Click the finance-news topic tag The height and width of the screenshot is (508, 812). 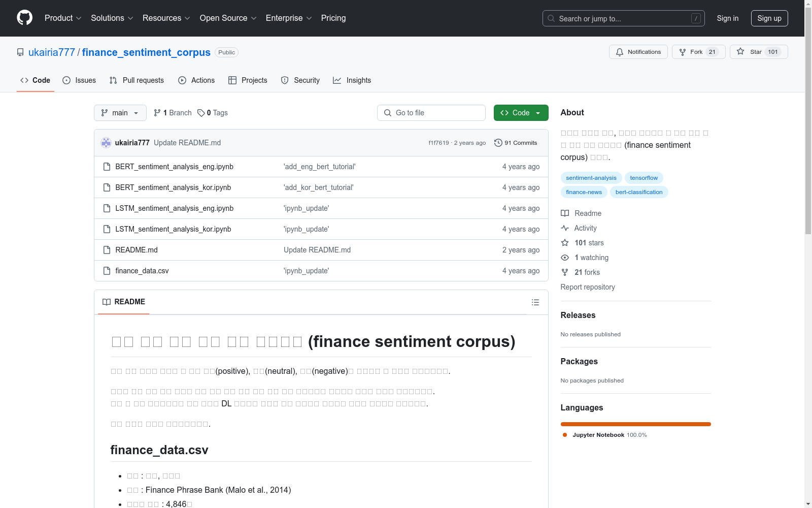coord(584,192)
